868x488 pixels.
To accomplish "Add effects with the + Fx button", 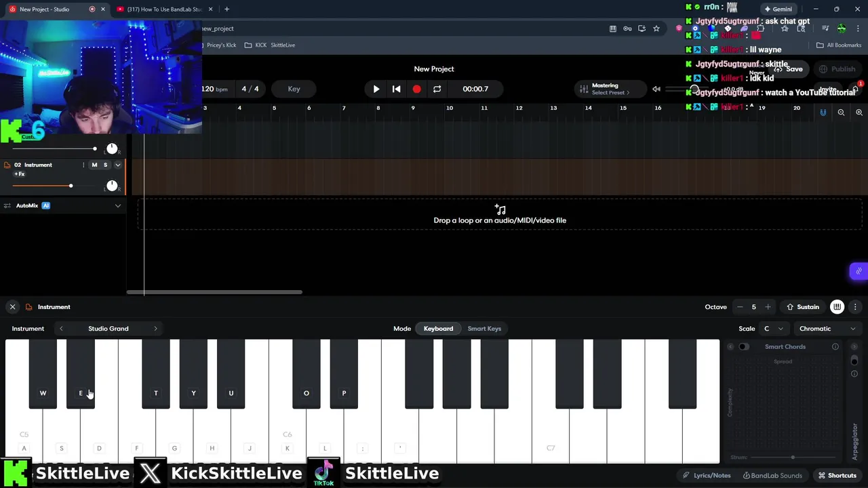I will click(19, 174).
